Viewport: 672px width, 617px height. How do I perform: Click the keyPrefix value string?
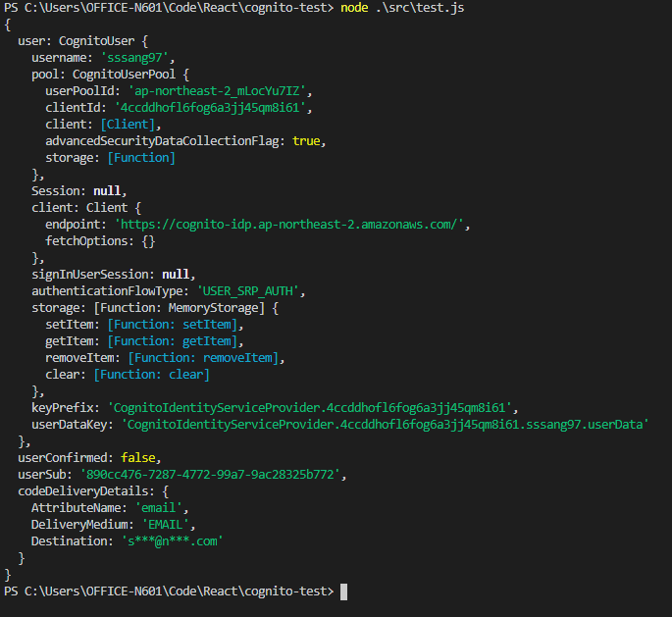tap(312, 408)
